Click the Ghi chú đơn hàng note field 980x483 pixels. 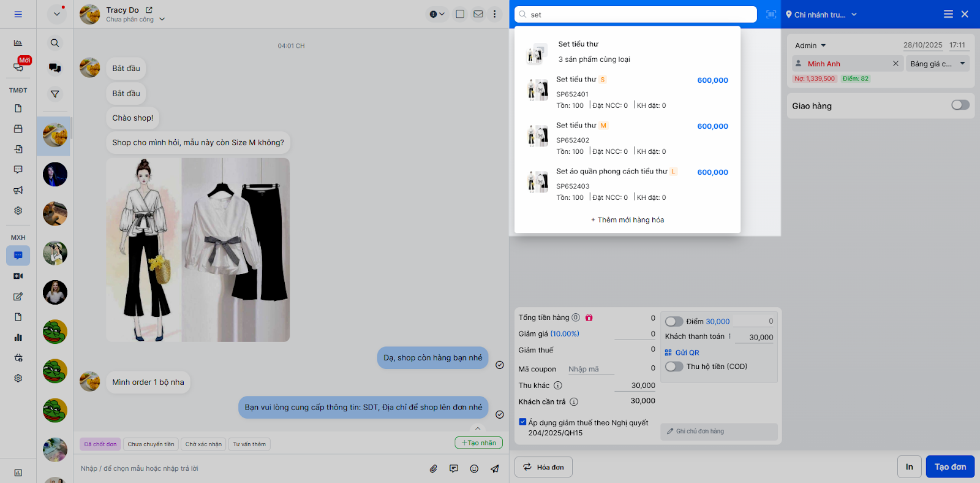tap(718, 432)
